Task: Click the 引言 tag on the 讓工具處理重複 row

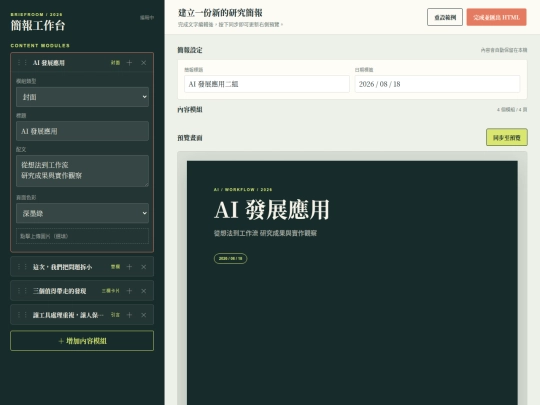Action: [x=115, y=315]
